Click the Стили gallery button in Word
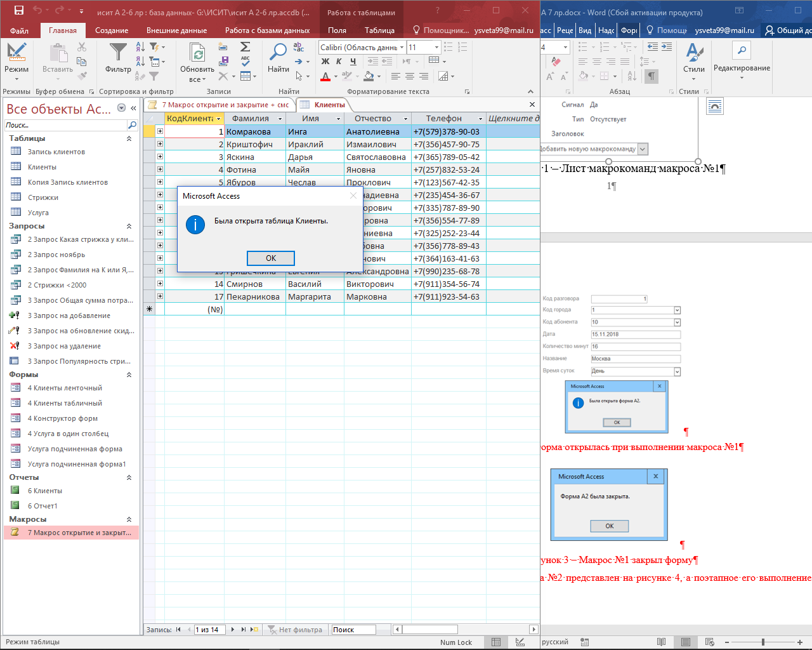 point(693,61)
